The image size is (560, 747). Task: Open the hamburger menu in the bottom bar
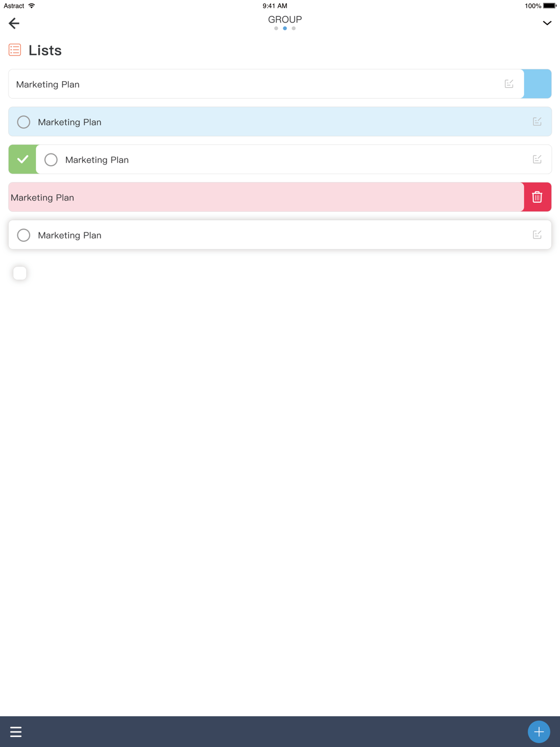(16, 732)
